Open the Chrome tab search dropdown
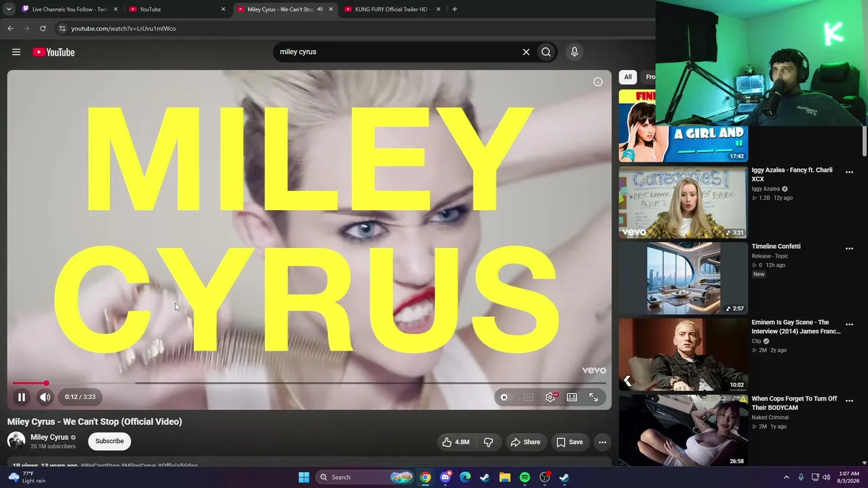This screenshot has height=488, width=868. tap(9, 9)
